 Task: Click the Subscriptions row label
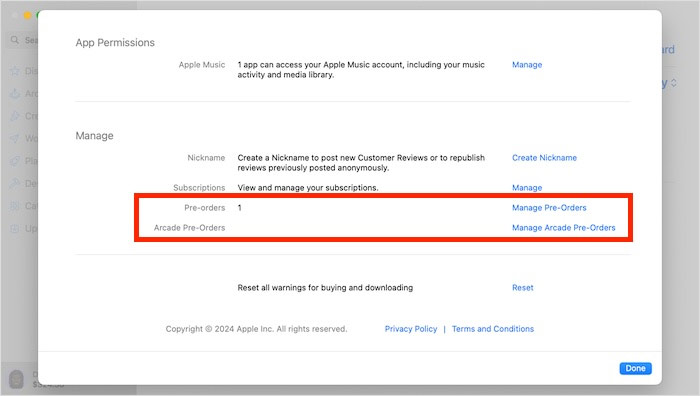point(199,188)
